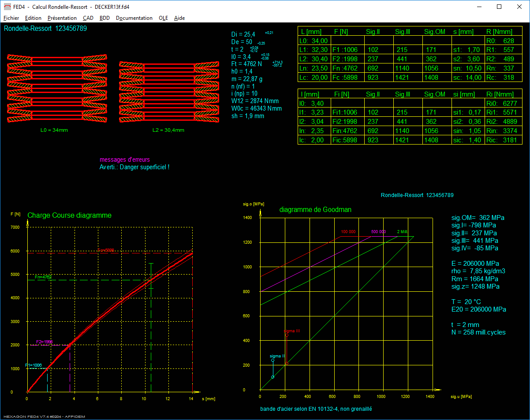Click the compressed spring stack drawing L2 = 30,4mm
This screenshot has height=420, width=530.
tap(169, 92)
